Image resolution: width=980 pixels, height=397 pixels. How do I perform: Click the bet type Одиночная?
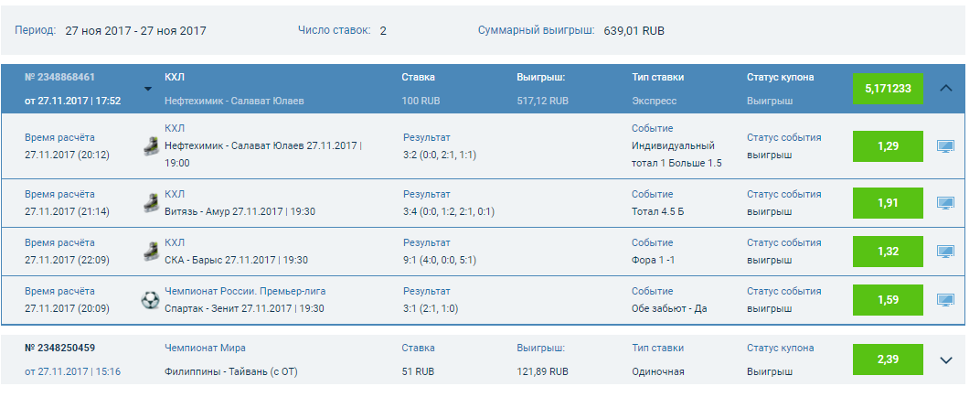coord(658,371)
